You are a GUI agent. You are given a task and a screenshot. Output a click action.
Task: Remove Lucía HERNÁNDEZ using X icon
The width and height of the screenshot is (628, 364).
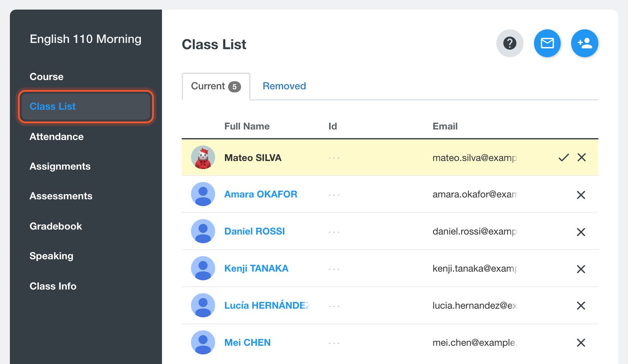(x=581, y=306)
